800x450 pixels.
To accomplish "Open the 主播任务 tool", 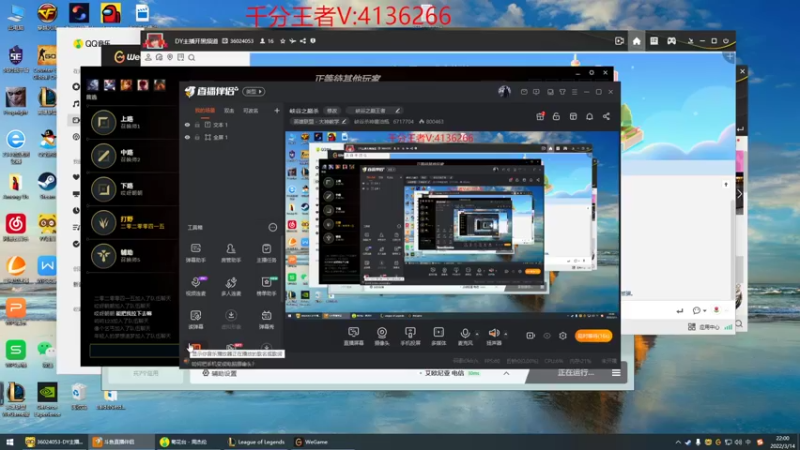I will pyautogui.click(x=266, y=253).
